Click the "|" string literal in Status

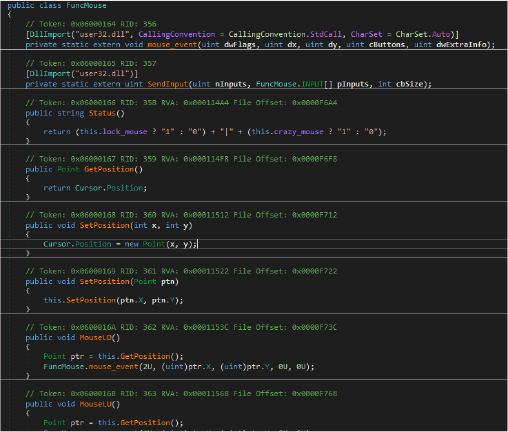pos(227,132)
